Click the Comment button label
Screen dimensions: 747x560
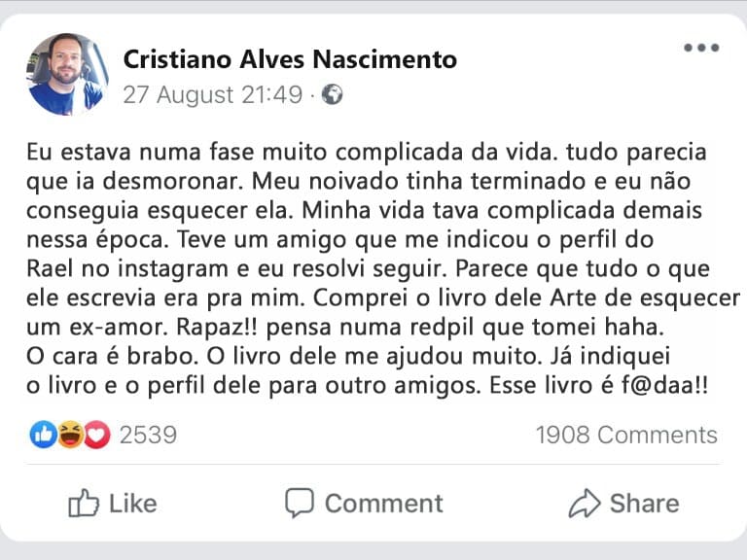383,503
